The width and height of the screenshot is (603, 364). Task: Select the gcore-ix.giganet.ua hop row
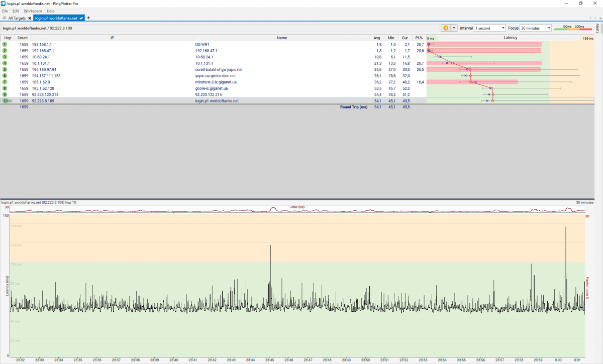tap(211, 88)
